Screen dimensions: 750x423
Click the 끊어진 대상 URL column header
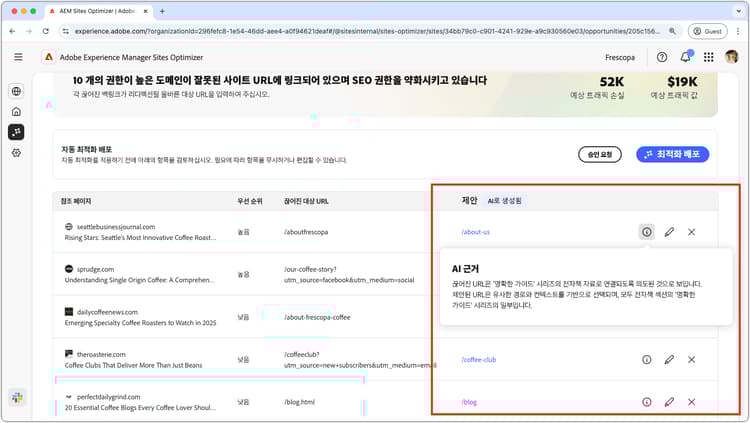tap(306, 201)
